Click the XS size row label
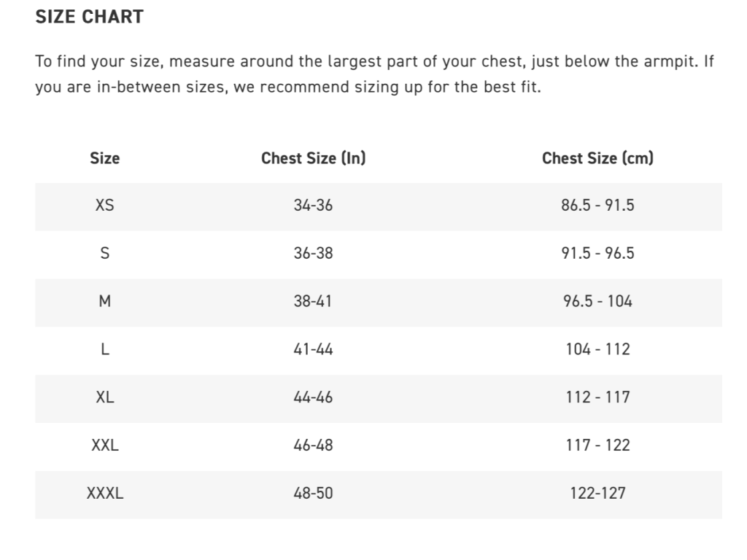747x560 pixels. click(x=104, y=206)
